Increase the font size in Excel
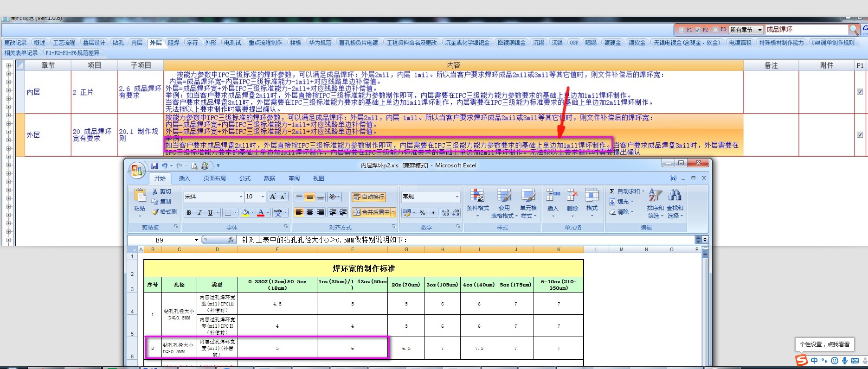 coord(273,197)
